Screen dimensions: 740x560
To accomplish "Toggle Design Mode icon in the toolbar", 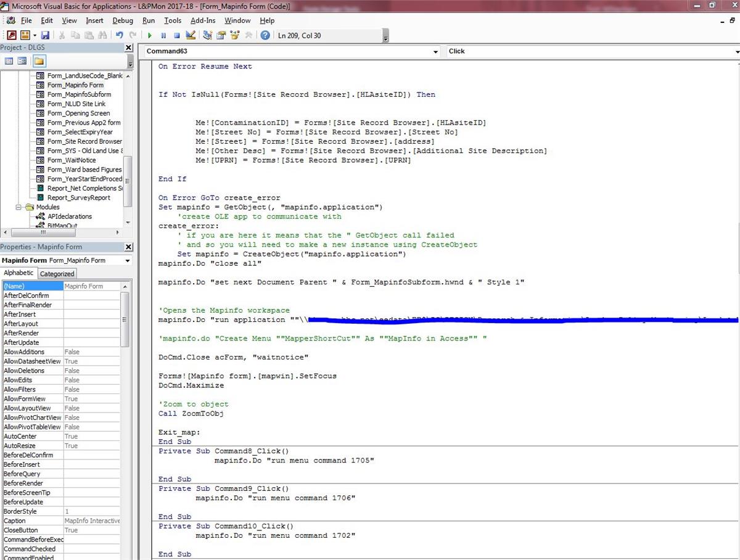I will [x=190, y=36].
